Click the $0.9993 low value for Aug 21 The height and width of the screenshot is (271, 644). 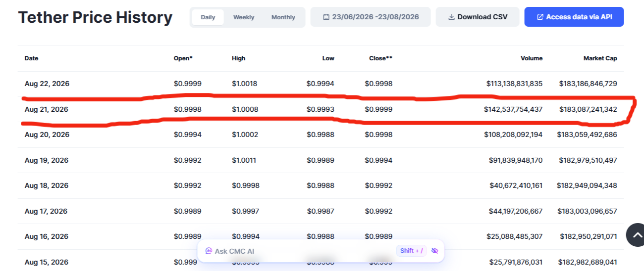tap(321, 109)
